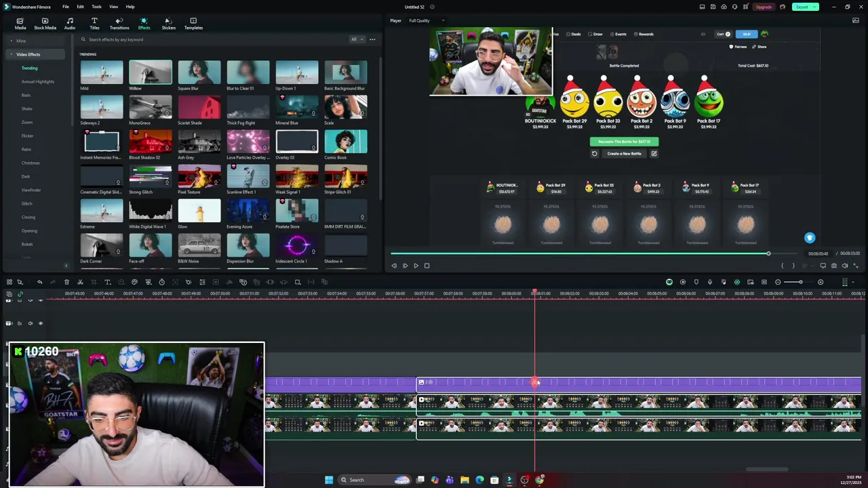Open the Media tab
Screen dimensions: 868x488
(x=20, y=24)
